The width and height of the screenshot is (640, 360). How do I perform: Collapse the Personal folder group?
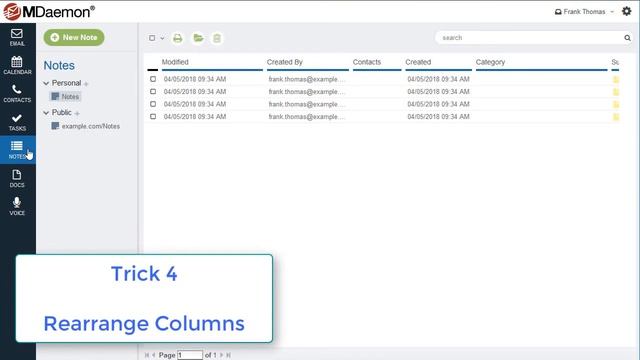click(46, 83)
